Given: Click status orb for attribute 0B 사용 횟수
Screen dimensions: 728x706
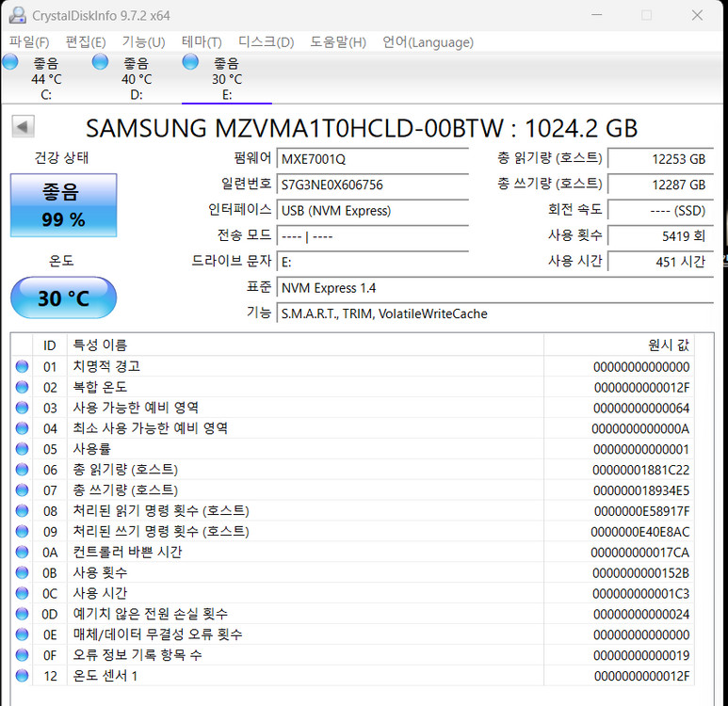Looking at the screenshot, I should [x=22, y=572].
